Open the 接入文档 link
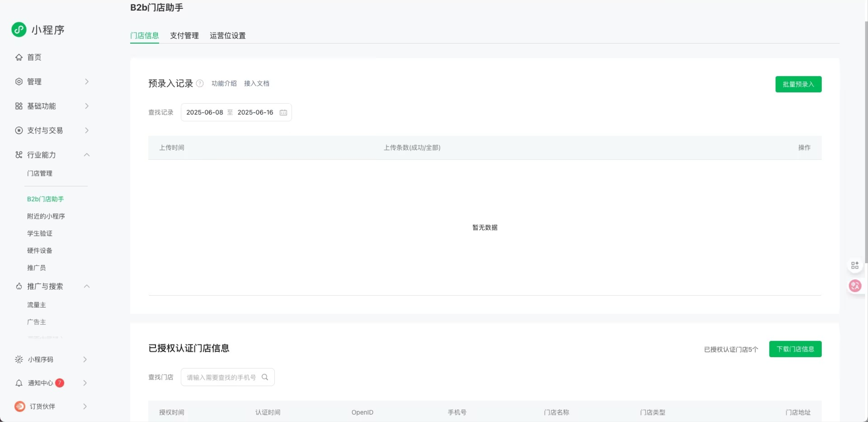 click(257, 83)
